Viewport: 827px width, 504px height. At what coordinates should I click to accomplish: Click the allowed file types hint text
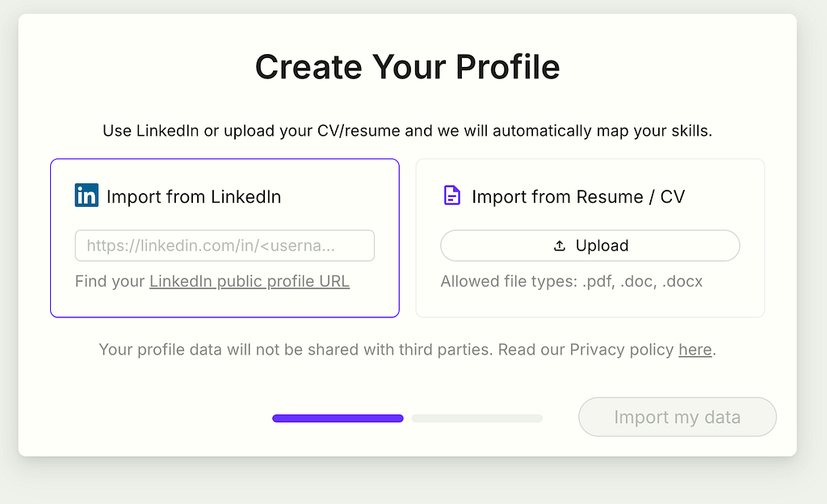tap(572, 282)
